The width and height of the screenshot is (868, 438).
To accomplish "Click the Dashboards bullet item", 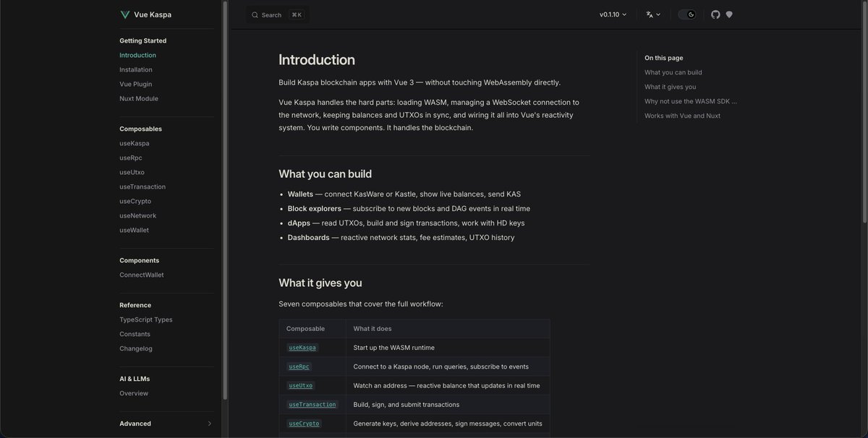I will (x=401, y=238).
